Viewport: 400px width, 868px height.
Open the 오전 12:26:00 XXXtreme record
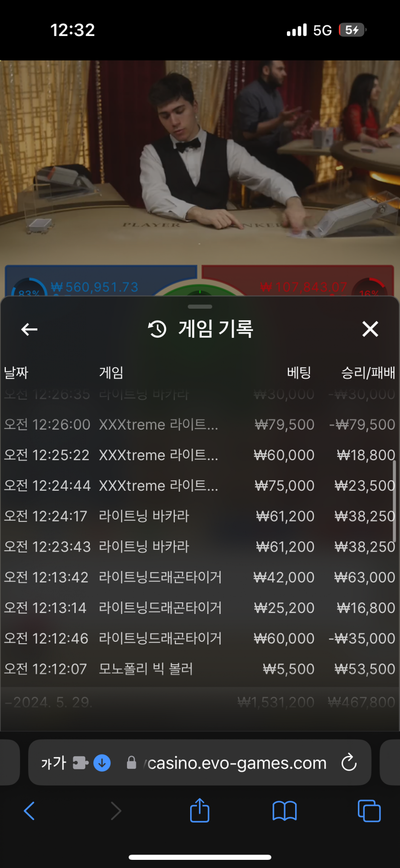[200, 425]
